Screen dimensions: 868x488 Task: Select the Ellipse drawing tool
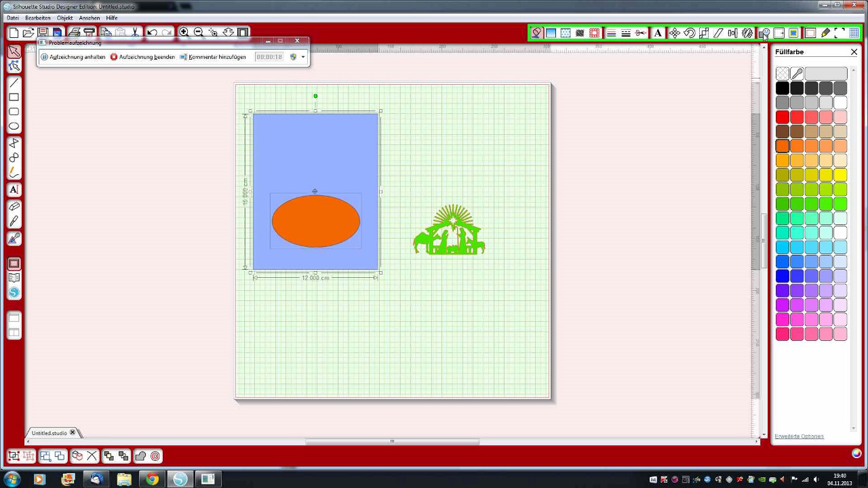[x=14, y=127]
